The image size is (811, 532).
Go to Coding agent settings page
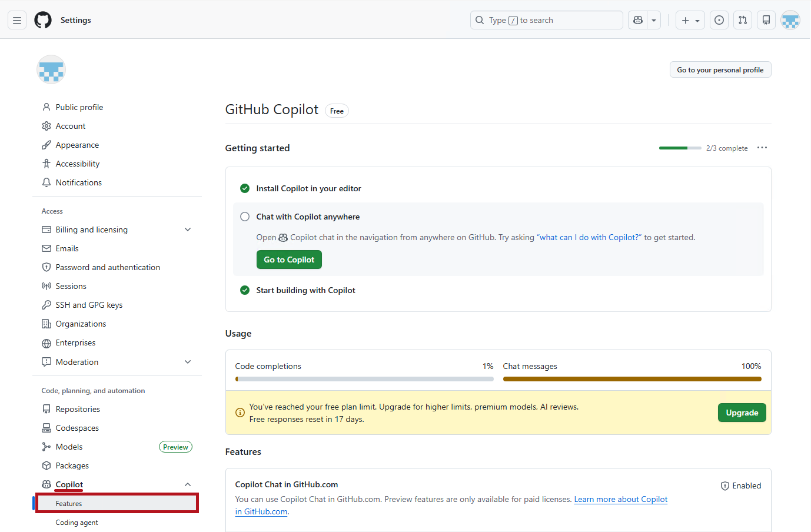(77, 523)
